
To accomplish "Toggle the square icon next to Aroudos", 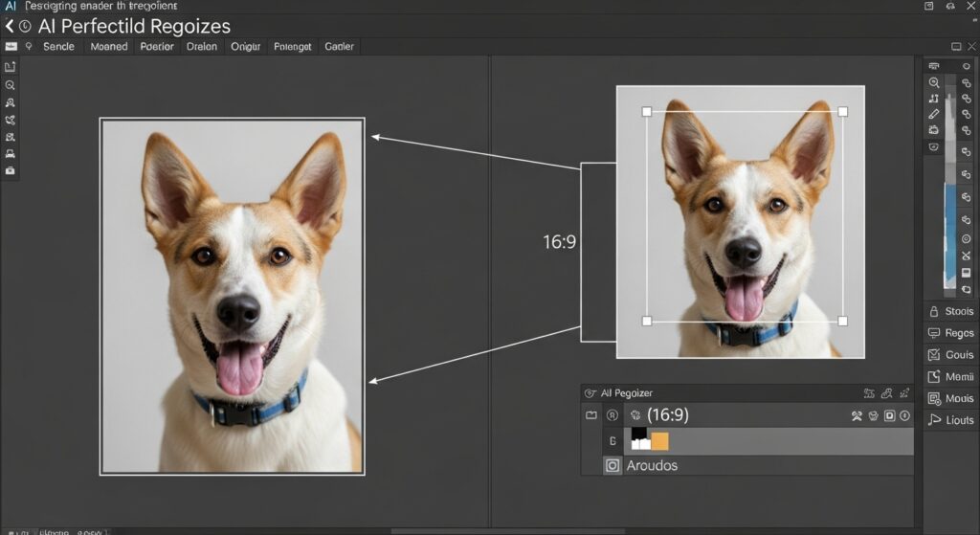I will point(612,466).
